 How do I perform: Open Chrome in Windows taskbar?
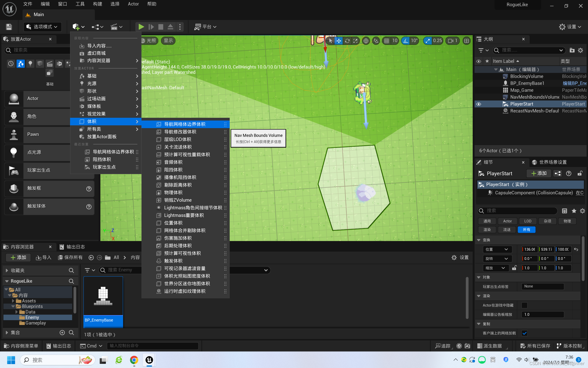[134, 360]
